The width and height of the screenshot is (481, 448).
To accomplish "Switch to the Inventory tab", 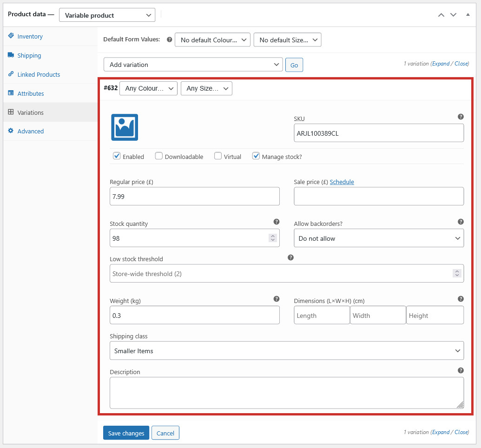I will point(30,37).
